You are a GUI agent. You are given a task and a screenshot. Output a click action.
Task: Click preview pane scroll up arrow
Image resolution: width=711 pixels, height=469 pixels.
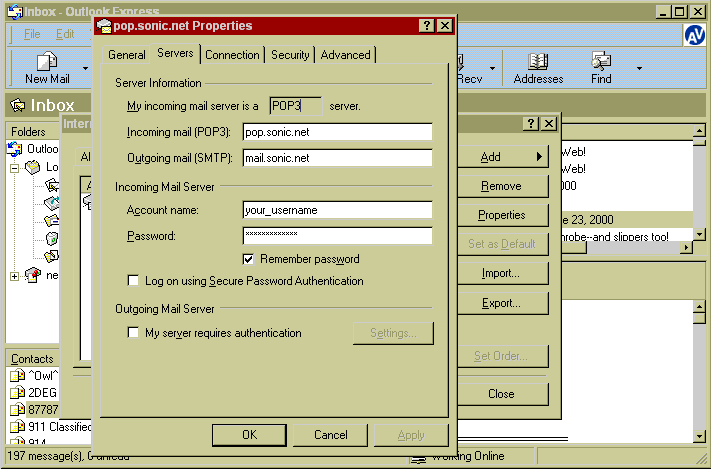(x=699, y=307)
